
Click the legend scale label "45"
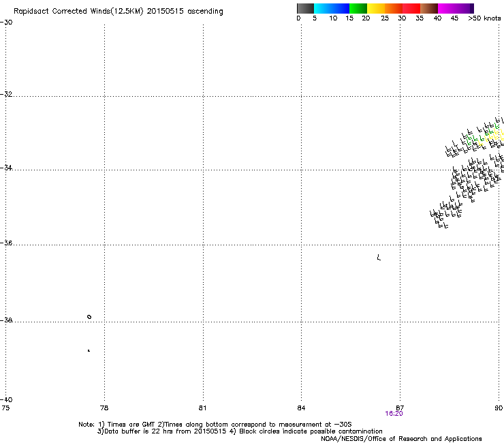(x=454, y=18)
